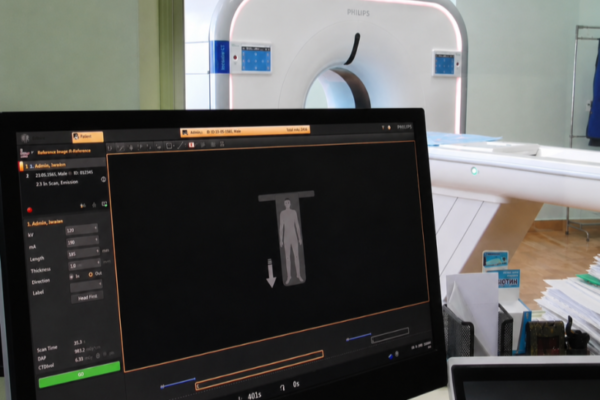The height and width of the screenshot is (400, 600).
Task: Open the kV value dropdown
Action: [82, 230]
